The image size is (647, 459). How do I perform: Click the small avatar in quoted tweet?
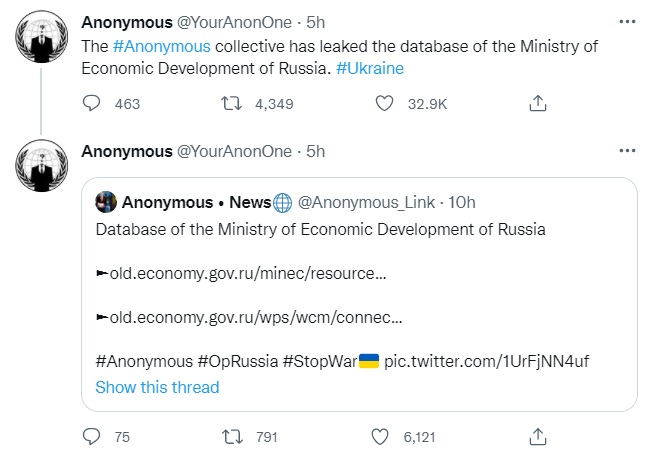(x=106, y=203)
